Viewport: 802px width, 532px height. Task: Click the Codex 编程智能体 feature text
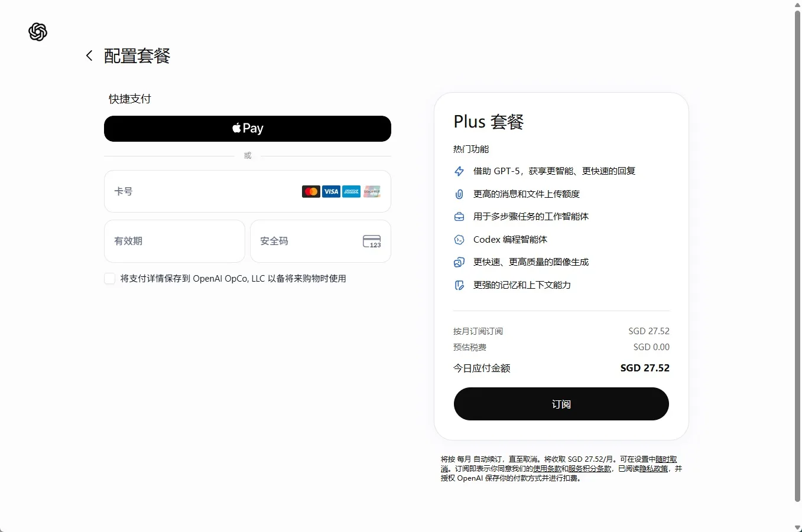click(510, 240)
